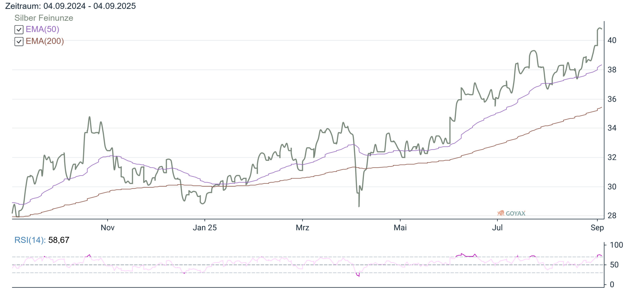644x290 pixels.
Task: Click the RSI axis label 50
Action: point(614,265)
